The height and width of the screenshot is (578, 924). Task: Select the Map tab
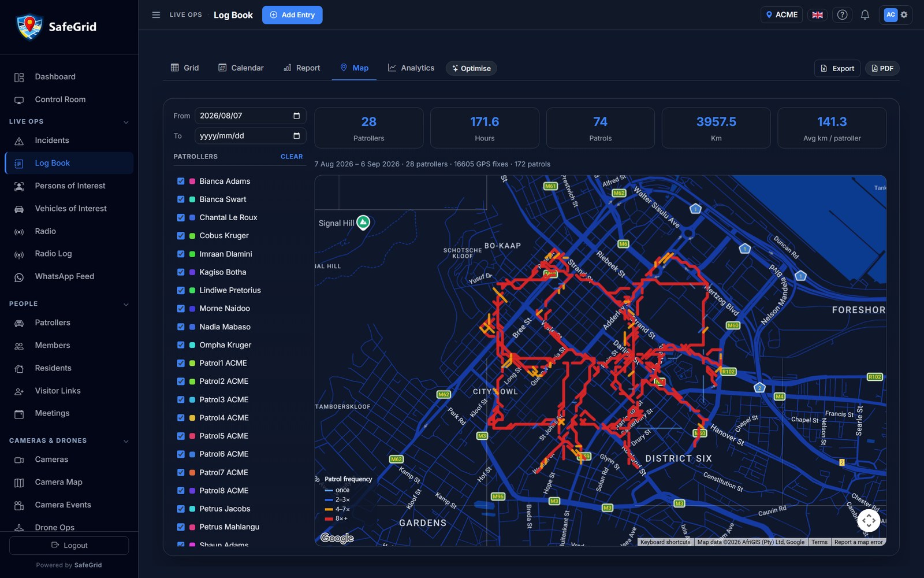(x=354, y=68)
